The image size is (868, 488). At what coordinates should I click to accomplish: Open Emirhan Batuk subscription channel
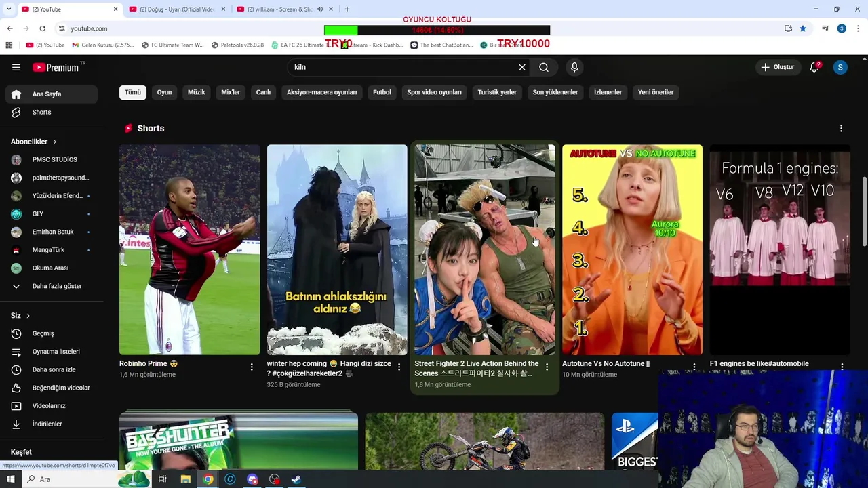52,232
